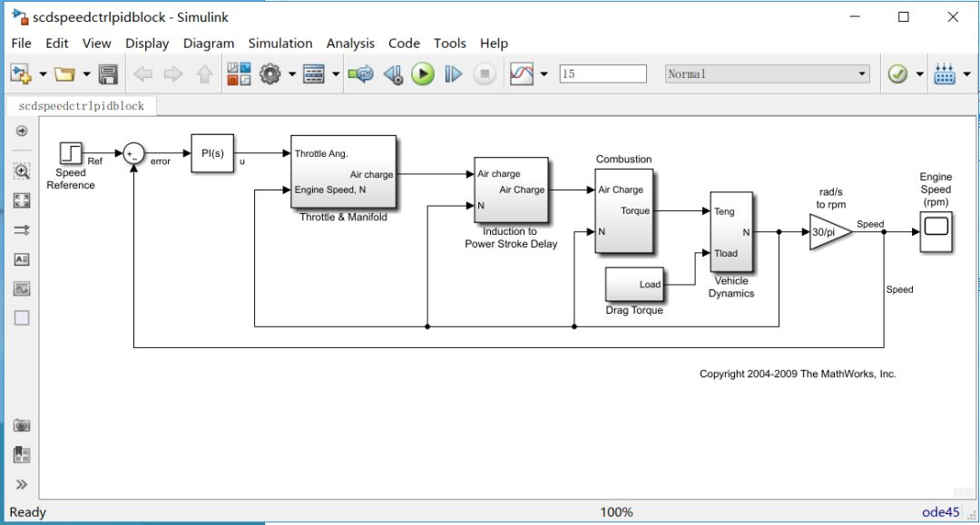Expand the dropdown arrow next to the Open folder
Image resolution: width=980 pixels, height=525 pixels.
(x=87, y=74)
